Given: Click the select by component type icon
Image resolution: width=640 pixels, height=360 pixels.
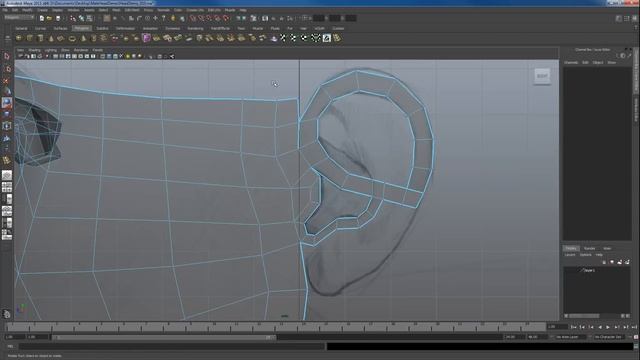Looking at the screenshot, I should (x=89, y=18).
